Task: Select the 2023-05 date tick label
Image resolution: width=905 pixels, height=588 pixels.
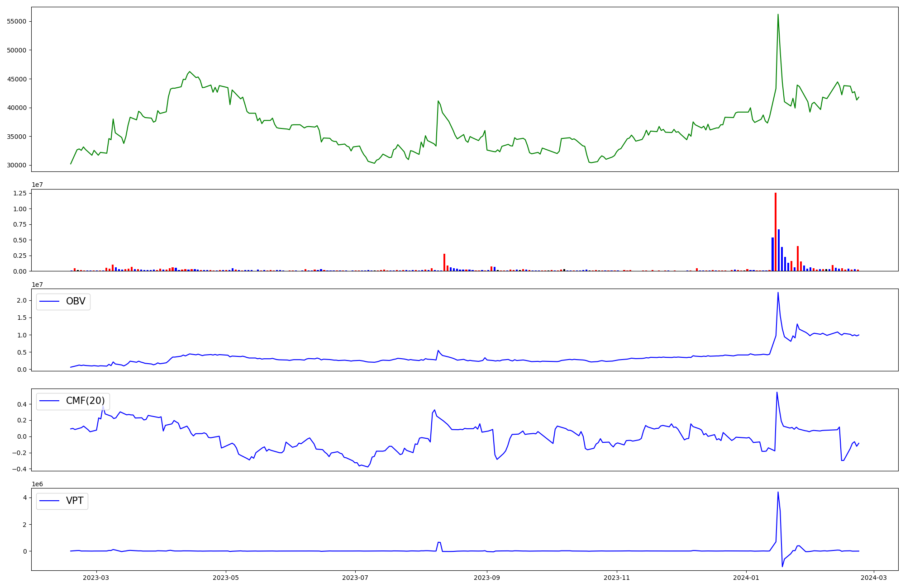Action: [x=226, y=577]
